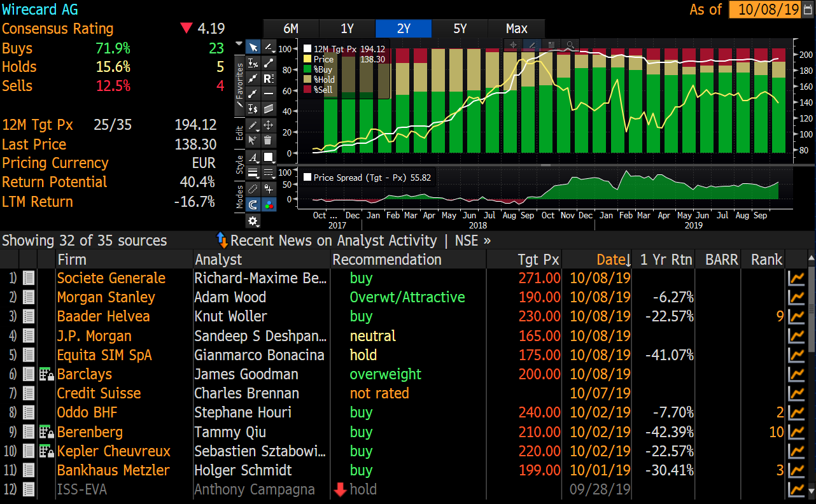Toggle the %Hold series in legend
This screenshot has width=816, height=504.
pos(320,80)
